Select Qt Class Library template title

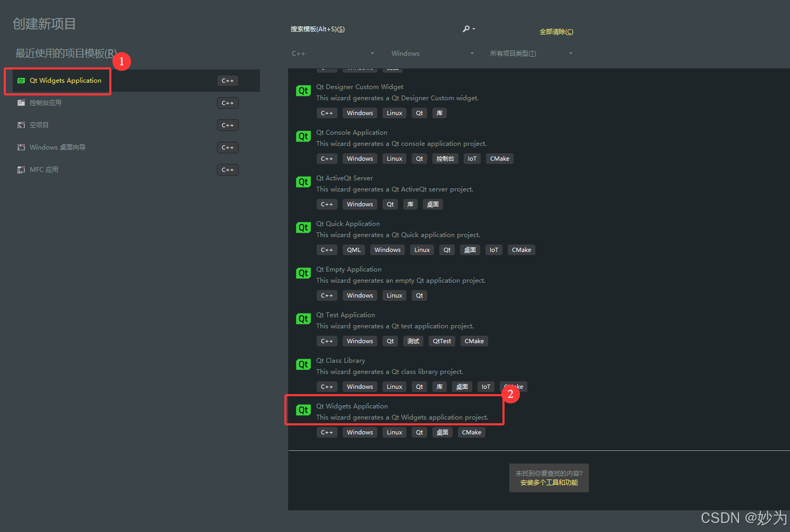tap(341, 361)
